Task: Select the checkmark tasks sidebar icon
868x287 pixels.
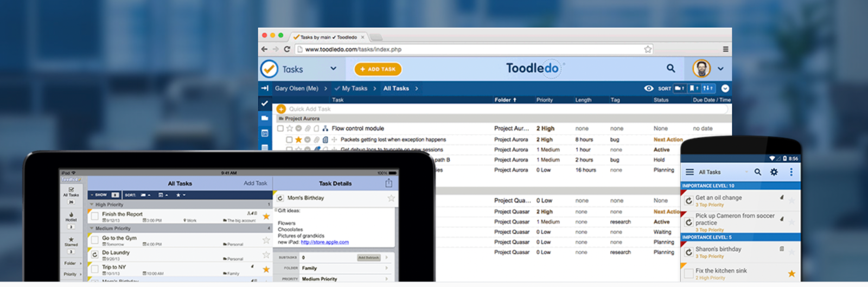Action: pyautogui.click(x=265, y=103)
